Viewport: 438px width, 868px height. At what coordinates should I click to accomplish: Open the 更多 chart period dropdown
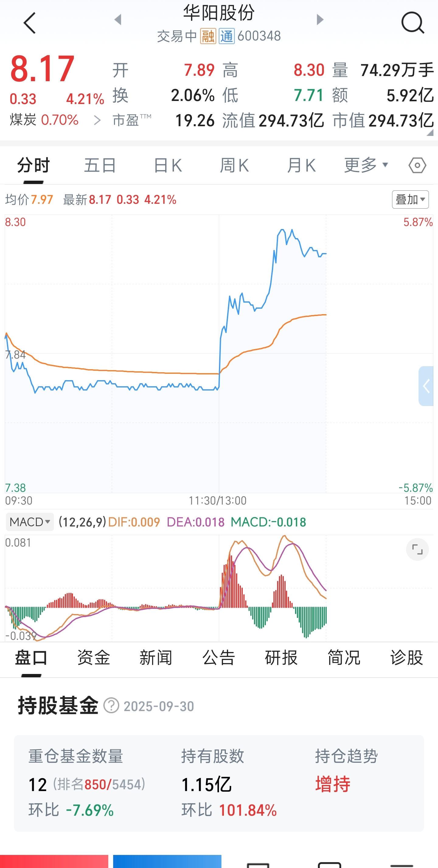(x=366, y=165)
